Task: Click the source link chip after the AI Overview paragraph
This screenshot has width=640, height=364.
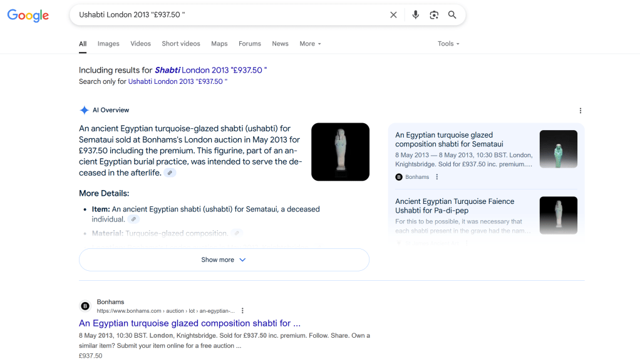Action: 170,173
